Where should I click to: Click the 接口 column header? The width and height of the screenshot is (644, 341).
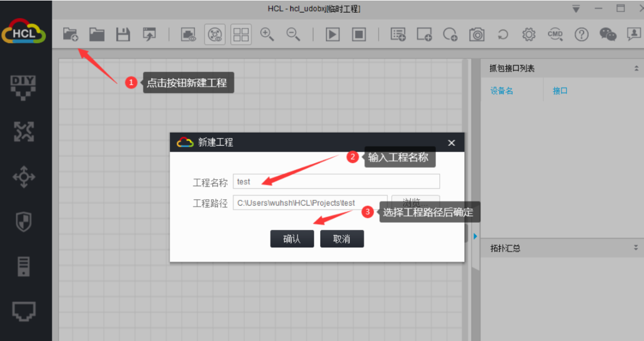[560, 91]
